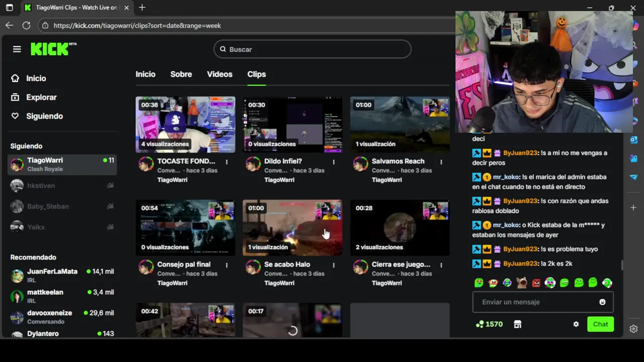This screenshot has width=644, height=362.
Task: Click the lowest ByJuan923 username in chat
Action: [520, 263]
